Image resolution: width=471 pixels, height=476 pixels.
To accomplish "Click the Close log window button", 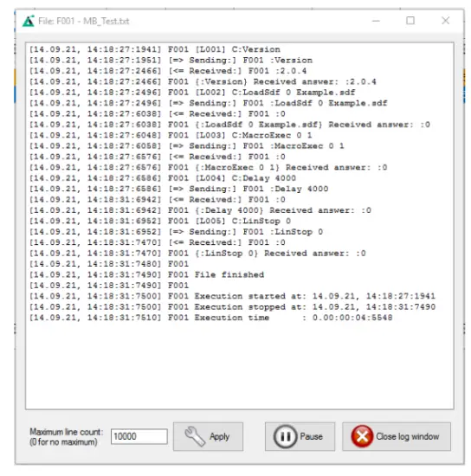I will [397, 436].
